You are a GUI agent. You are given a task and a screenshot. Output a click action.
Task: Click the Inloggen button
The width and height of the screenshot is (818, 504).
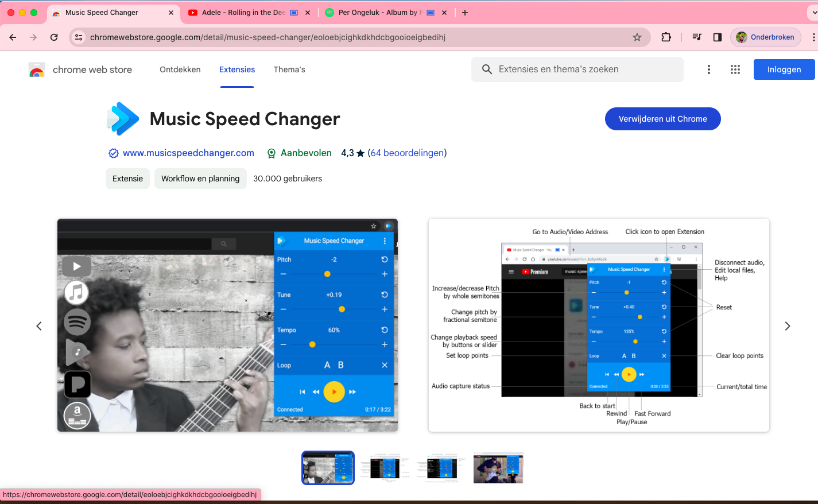pyautogui.click(x=784, y=69)
